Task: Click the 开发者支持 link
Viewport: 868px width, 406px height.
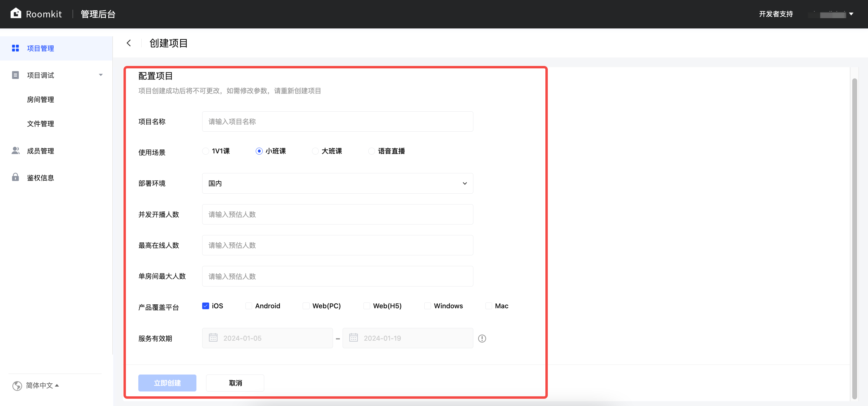Action: tap(776, 14)
